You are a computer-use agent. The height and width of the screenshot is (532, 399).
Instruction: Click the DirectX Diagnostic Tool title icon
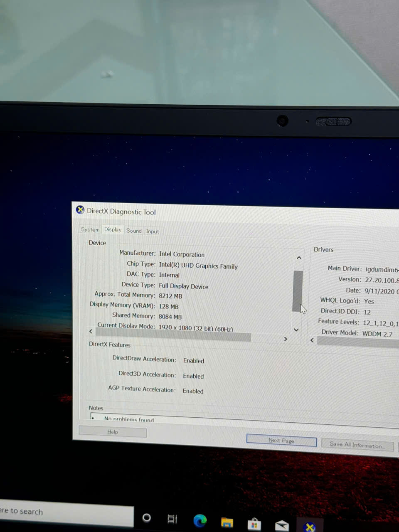pos(80,210)
